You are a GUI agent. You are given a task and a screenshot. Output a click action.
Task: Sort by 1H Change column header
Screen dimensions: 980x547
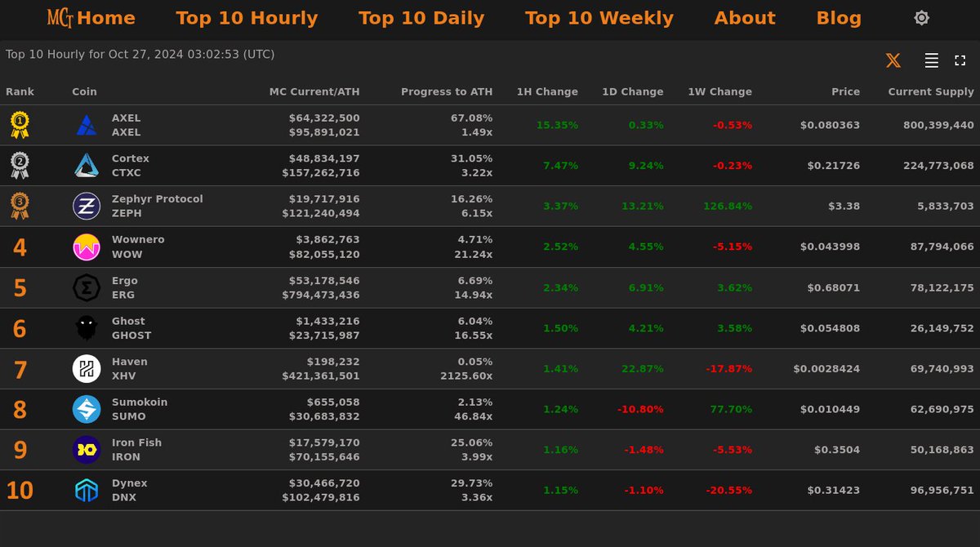547,91
